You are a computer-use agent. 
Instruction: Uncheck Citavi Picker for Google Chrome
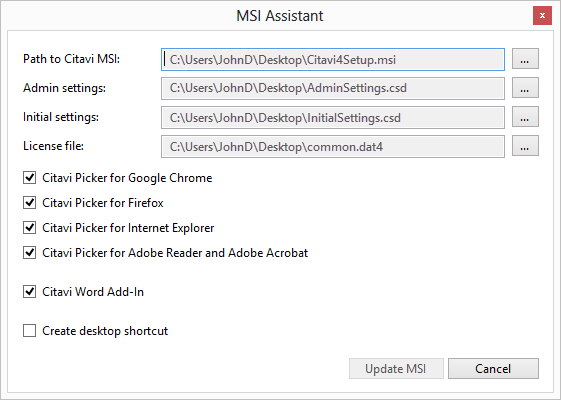tap(29, 177)
